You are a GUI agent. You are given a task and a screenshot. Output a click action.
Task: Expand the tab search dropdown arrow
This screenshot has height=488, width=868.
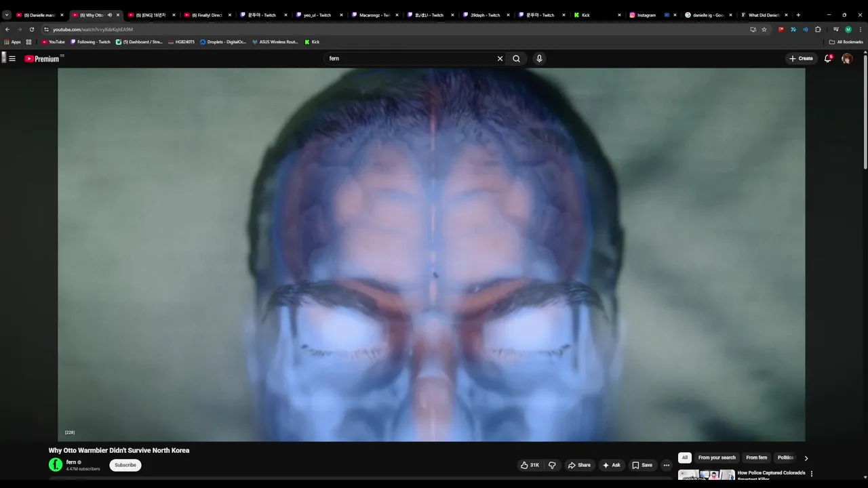7,15
